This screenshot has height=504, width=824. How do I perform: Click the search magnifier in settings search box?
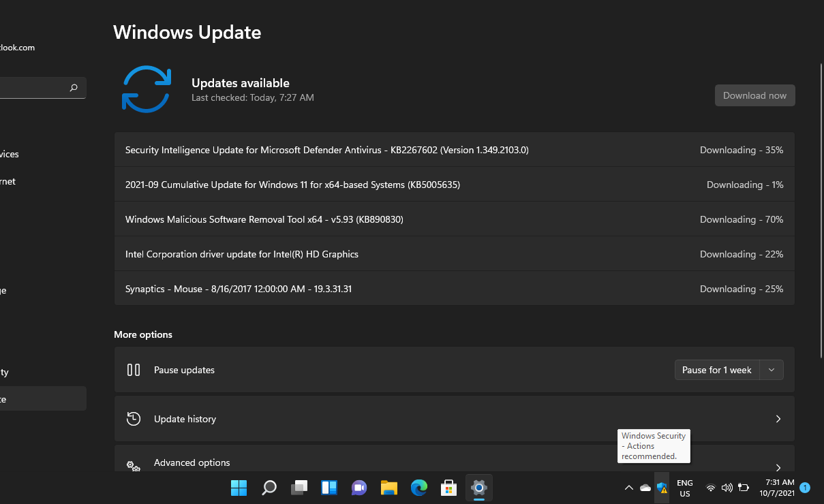tap(74, 88)
